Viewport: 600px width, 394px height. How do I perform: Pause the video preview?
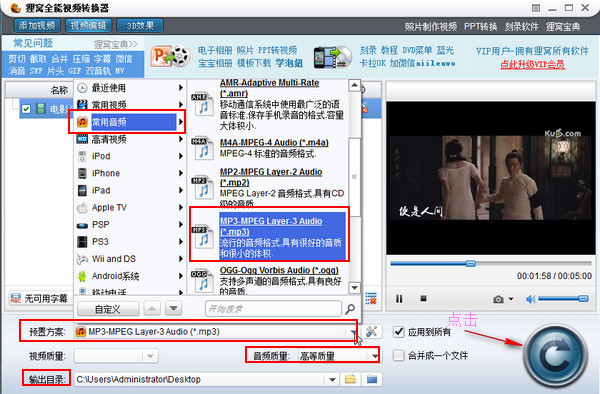coord(399,299)
